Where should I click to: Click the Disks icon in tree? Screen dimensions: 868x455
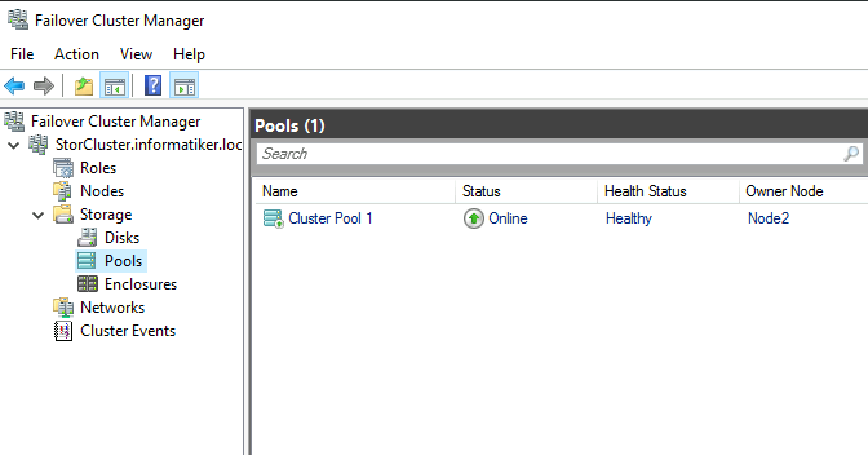tap(88, 238)
